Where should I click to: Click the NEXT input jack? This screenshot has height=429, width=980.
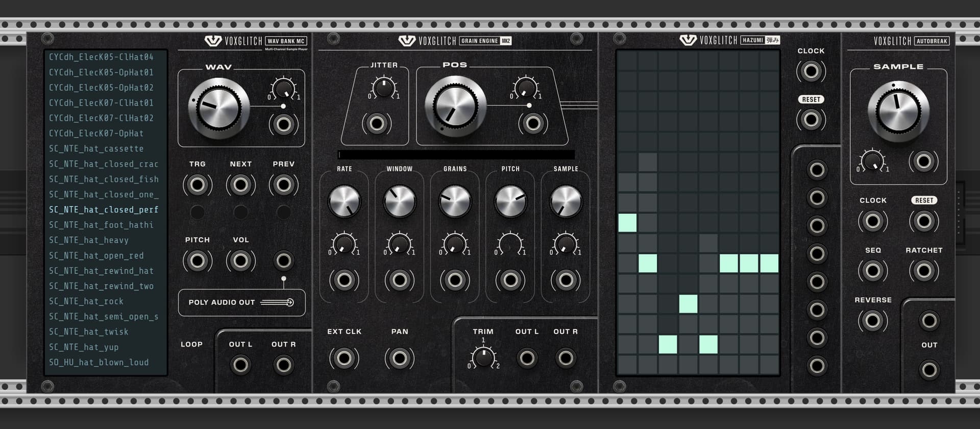[240, 185]
